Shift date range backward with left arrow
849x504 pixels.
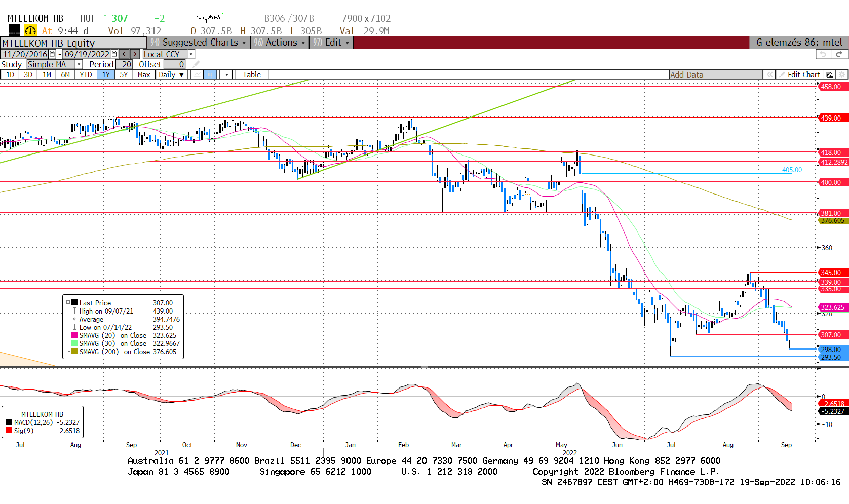tap(124, 54)
